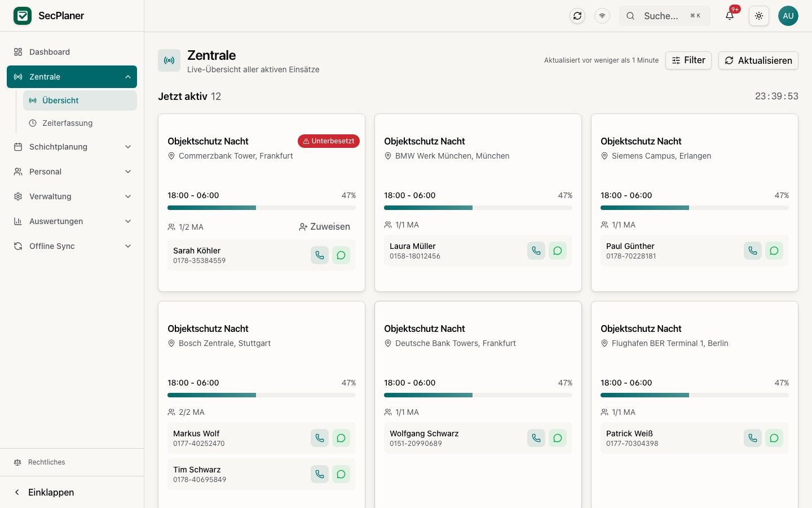This screenshot has height=508, width=812.
Task: Open Zeiterfassung in the sidebar
Action: pyautogui.click(x=67, y=123)
